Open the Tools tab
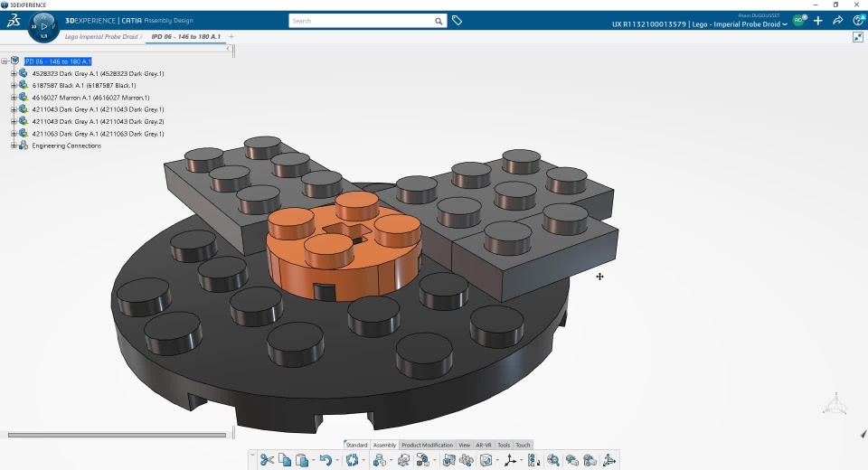 click(x=504, y=445)
